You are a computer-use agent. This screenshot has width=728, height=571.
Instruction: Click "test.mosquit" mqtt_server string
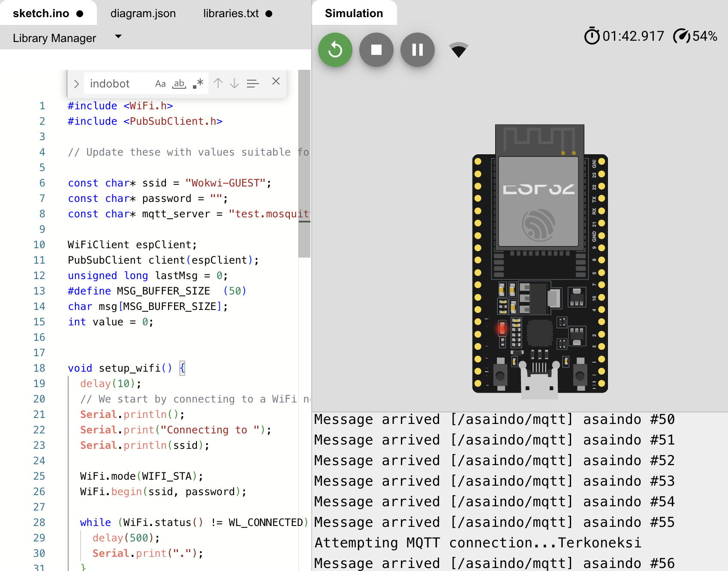pos(269,214)
